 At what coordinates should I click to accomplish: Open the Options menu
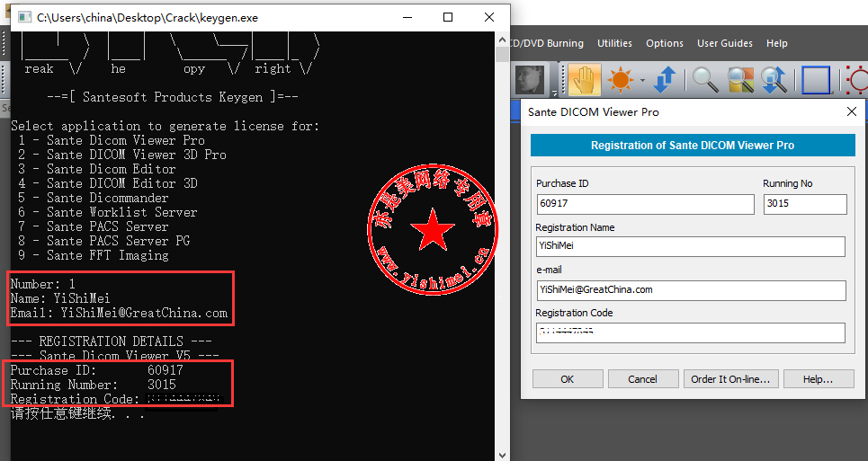665,43
